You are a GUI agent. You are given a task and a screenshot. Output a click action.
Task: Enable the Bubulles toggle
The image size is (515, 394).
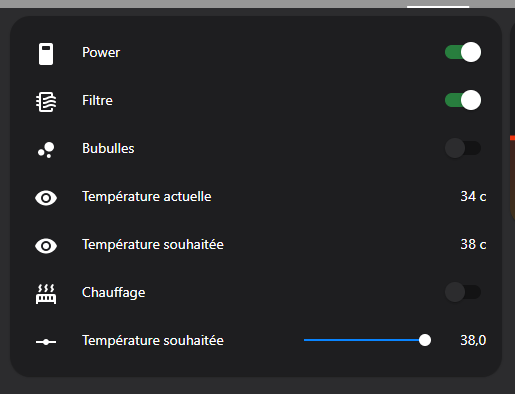tap(463, 148)
